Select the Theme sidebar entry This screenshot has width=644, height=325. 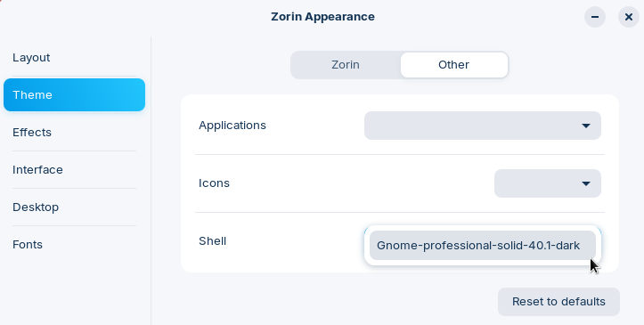pyautogui.click(x=74, y=94)
